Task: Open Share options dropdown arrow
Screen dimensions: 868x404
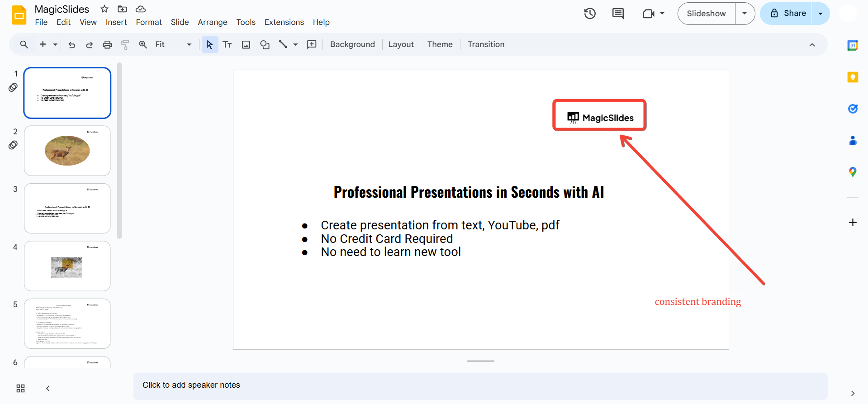Action: [821, 14]
